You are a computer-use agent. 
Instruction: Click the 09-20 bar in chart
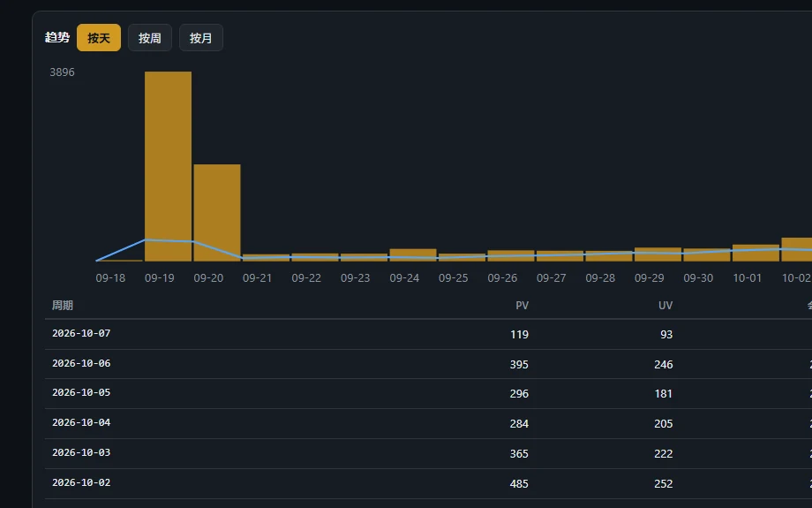tap(217, 213)
